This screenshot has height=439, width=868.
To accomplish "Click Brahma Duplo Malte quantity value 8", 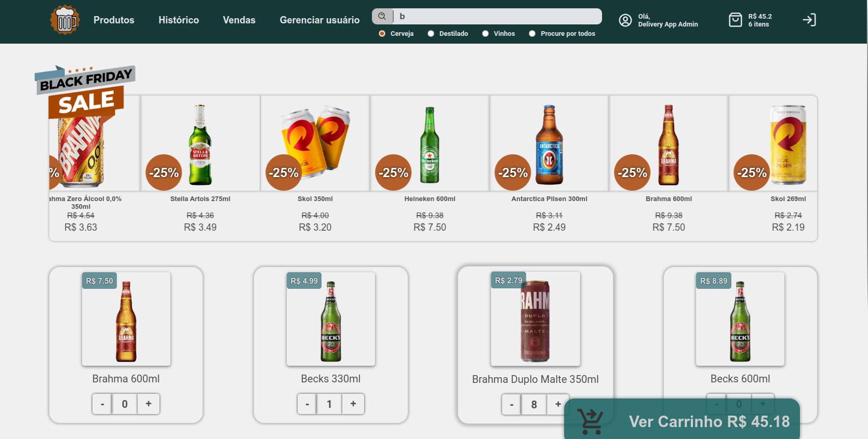I will coord(534,404).
